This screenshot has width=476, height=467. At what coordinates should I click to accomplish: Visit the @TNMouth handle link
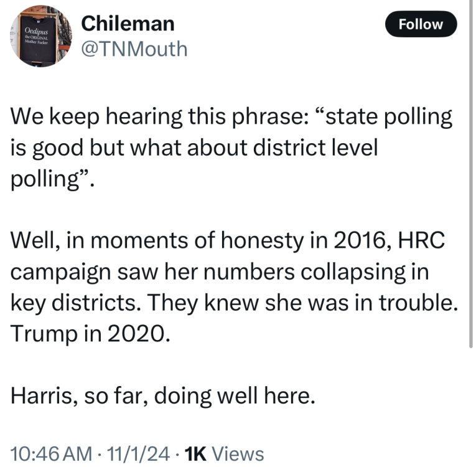click(x=134, y=48)
